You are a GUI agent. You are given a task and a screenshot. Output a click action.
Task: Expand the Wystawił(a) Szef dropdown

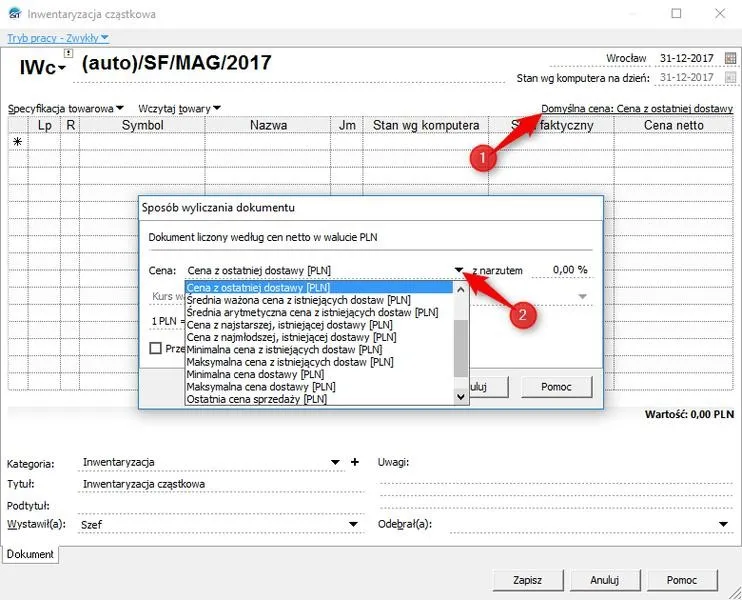(x=353, y=524)
